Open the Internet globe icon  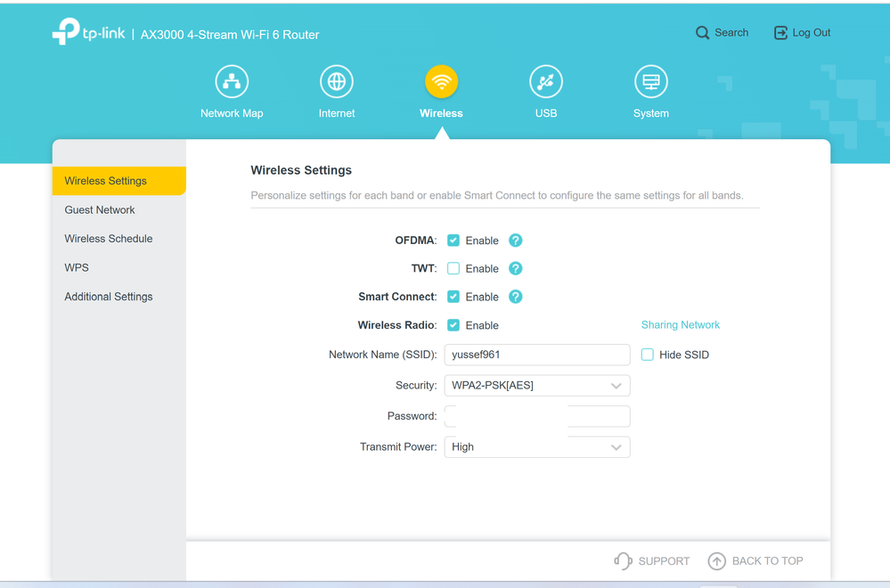click(x=337, y=82)
